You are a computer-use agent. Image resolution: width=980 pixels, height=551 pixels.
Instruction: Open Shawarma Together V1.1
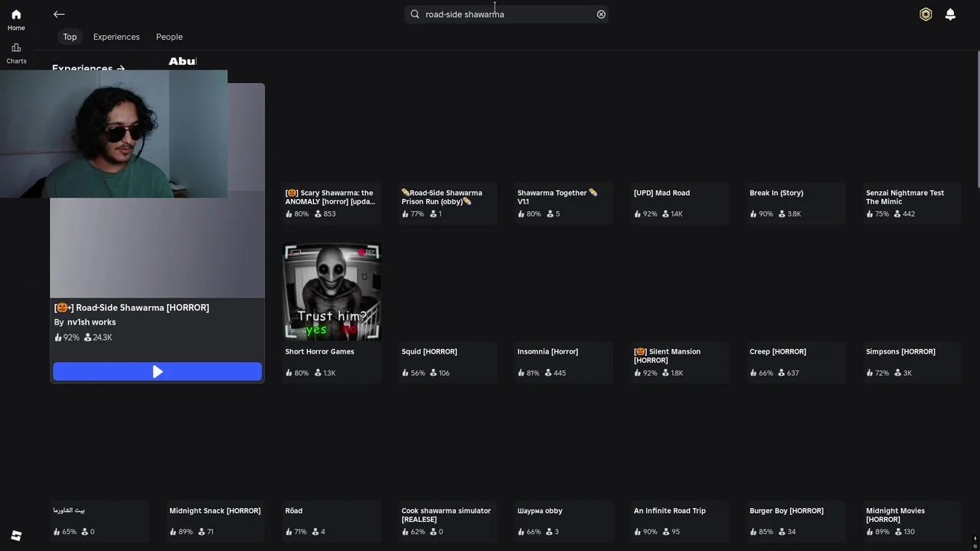(557, 197)
